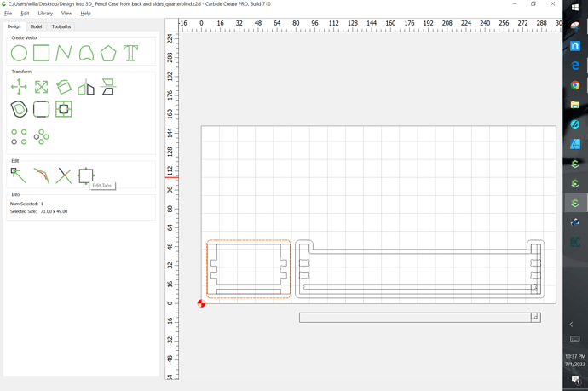Switch to the Model tab
588x391 pixels.
37,26
